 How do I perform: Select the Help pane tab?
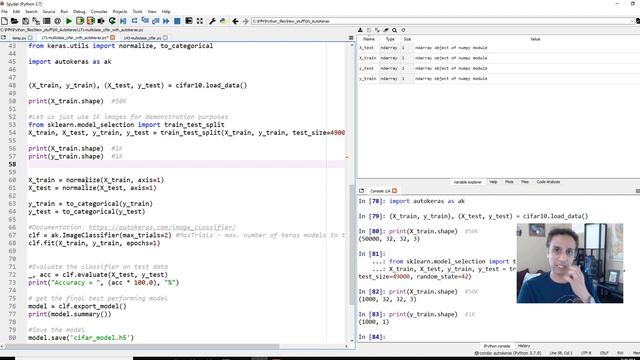[x=493, y=182]
